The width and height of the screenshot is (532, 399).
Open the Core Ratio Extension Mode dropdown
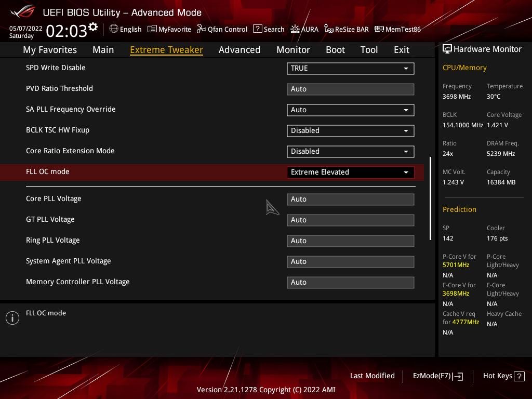coord(350,151)
